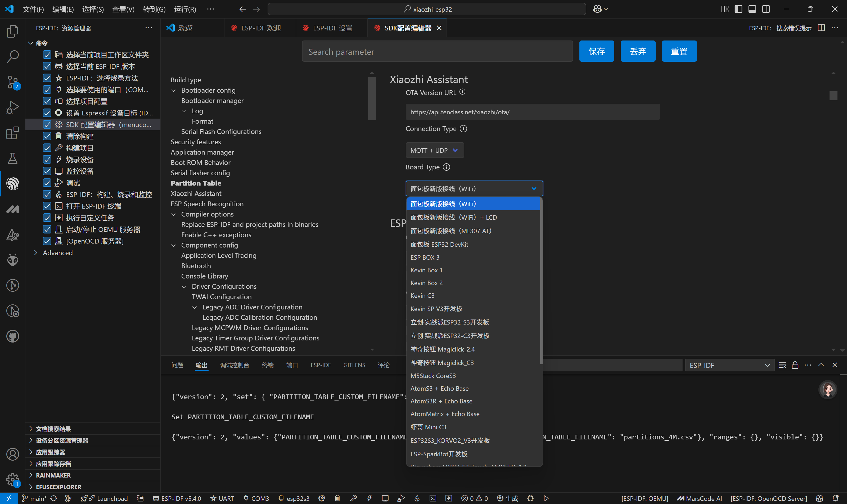Screen dimensions: 847x504
Task: Toggle the 烧录设备 checkbox
Action: coord(47,159)
